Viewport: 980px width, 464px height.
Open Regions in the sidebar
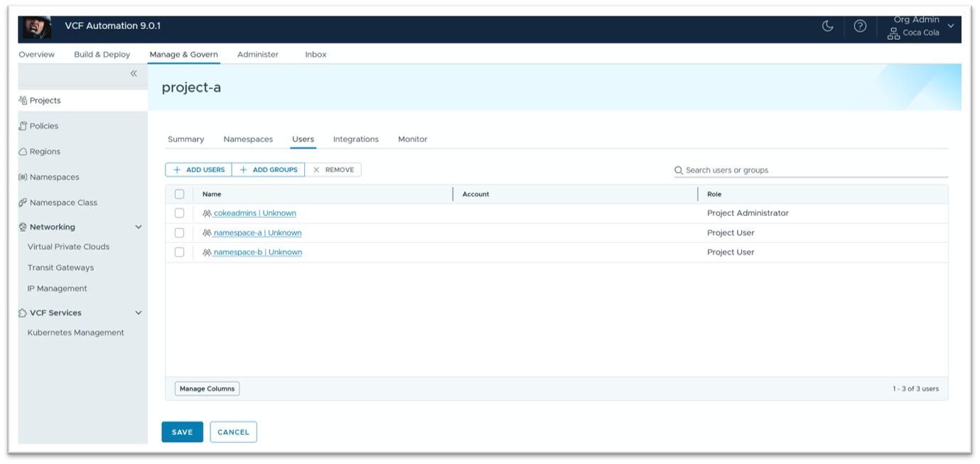click(44, 152)
